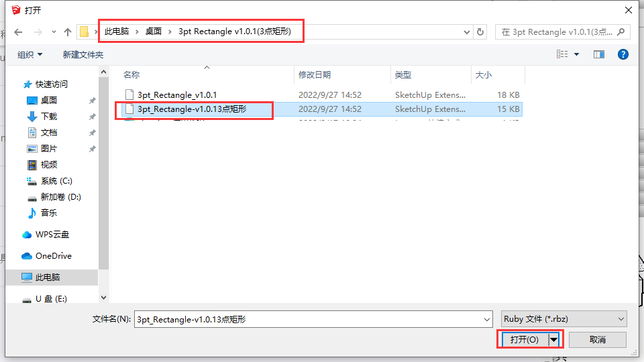Go back with the left arrow button
The width and height of the screenshot is (644, 362).
click(18, 32)
